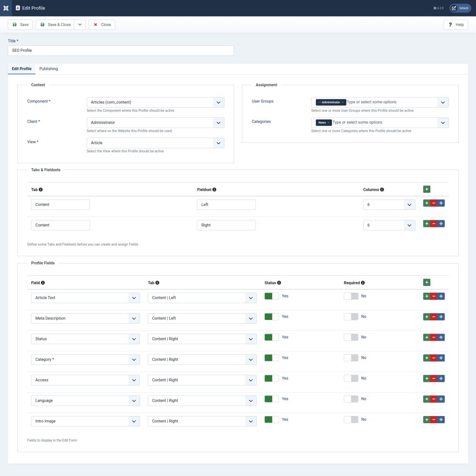The image size is (476, 476).
Task: Click the move handle of Intro Image row
Action: tap(441, 419)
